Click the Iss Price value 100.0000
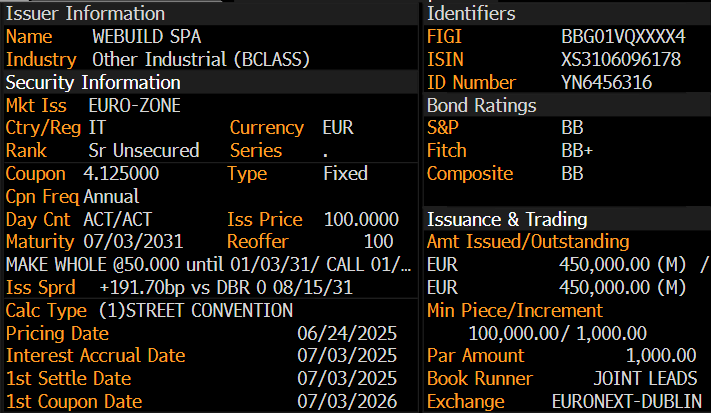Screen dimensions: 711x413 coord(361,219)
